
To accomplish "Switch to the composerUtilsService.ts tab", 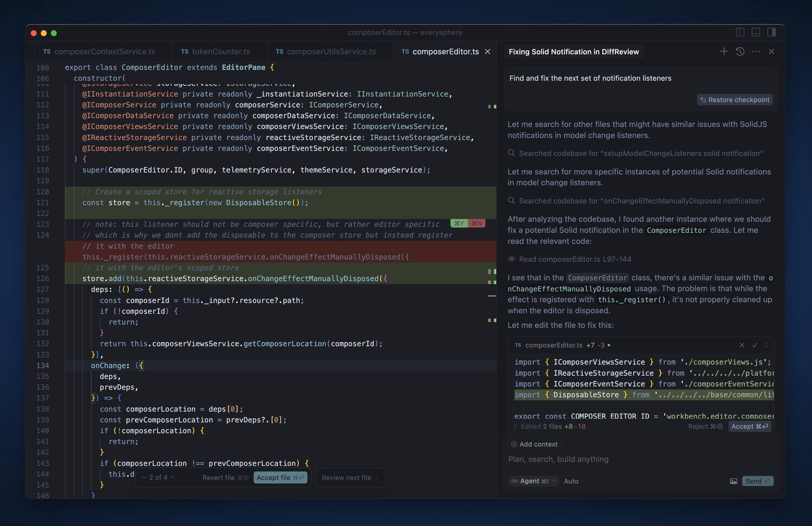I will coord(326,52).
